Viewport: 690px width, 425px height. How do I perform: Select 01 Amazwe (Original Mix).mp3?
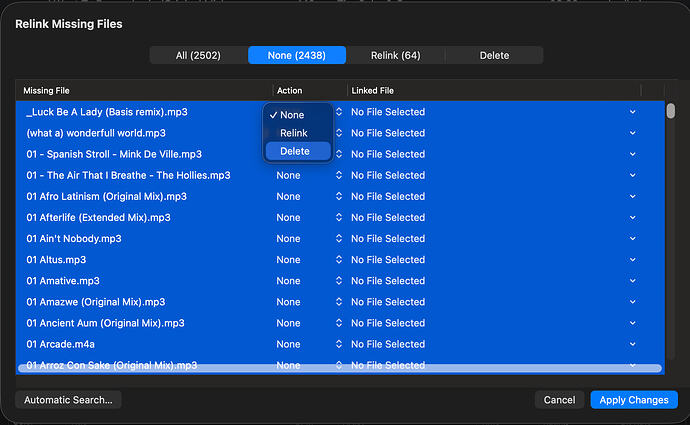[96, 302]
